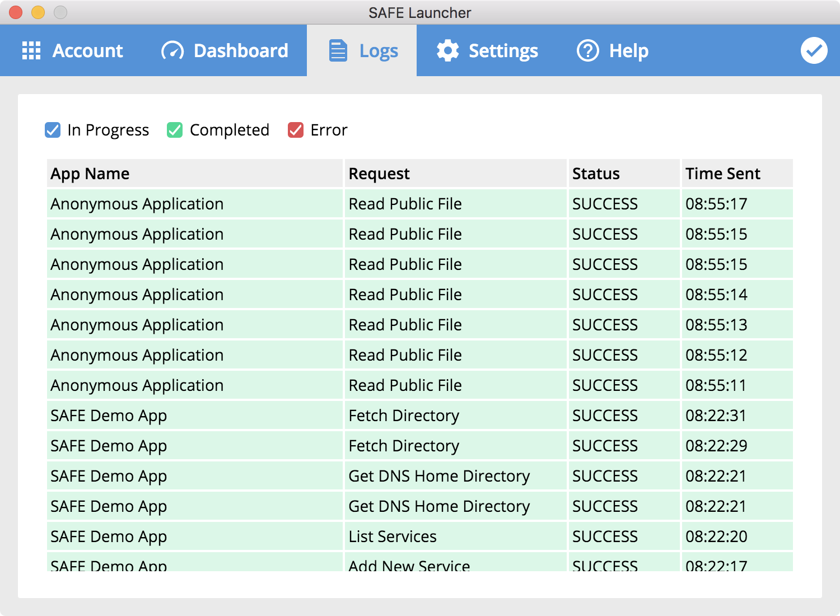Click the Logs document icon
Screen dimensions: 840x616
[x=338, y=50]
